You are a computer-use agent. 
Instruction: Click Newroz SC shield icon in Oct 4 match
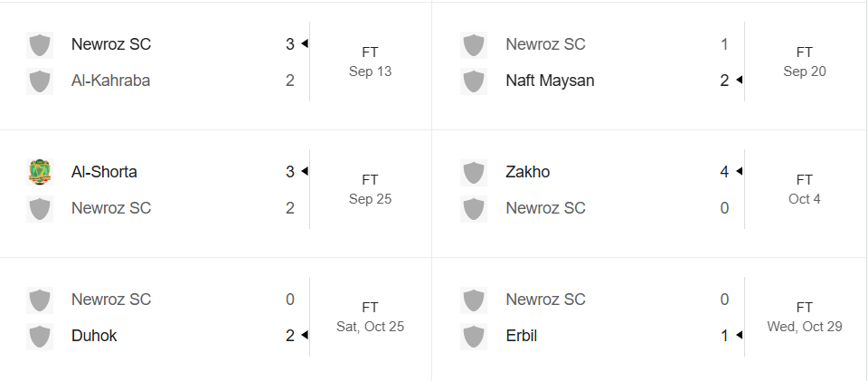coord(474,209)
